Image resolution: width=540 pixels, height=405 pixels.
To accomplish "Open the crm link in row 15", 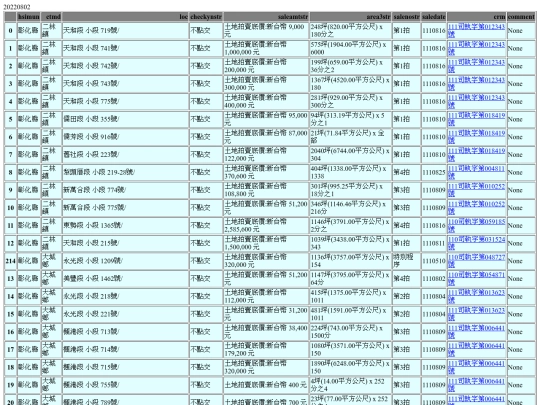I will [476, 314].
